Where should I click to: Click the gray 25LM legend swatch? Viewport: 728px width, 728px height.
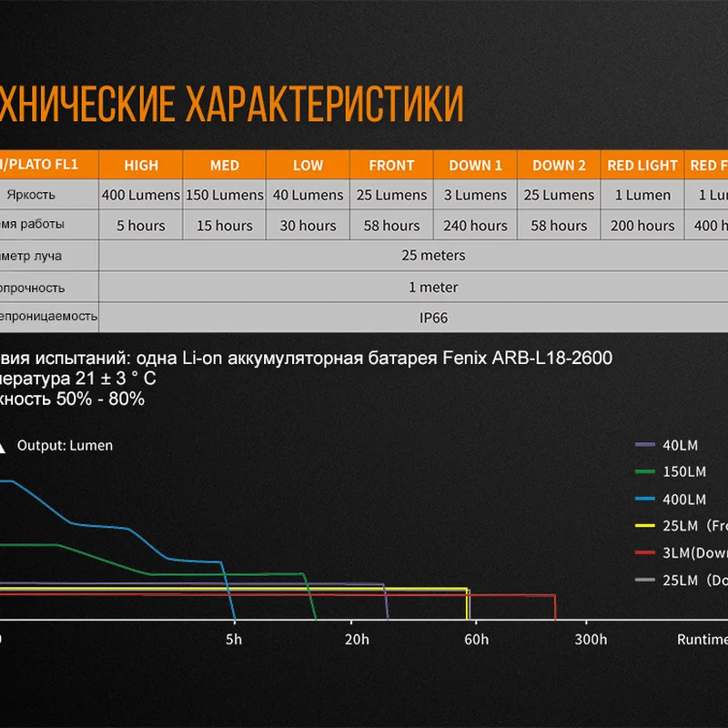(645, 580)
